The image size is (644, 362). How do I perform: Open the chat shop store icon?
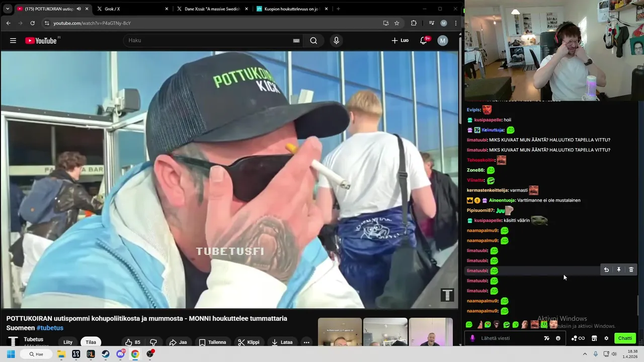[x=594, y=338]
